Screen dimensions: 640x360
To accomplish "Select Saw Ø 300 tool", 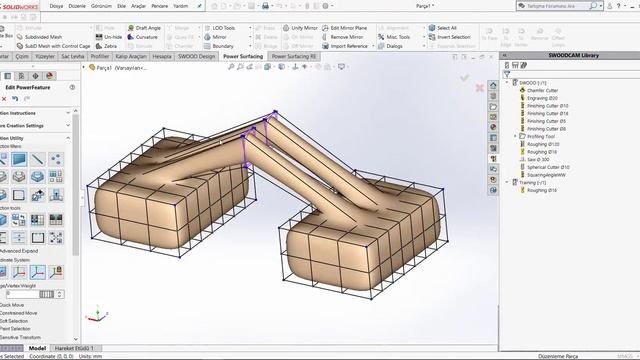I will click(x=534, y=160).
